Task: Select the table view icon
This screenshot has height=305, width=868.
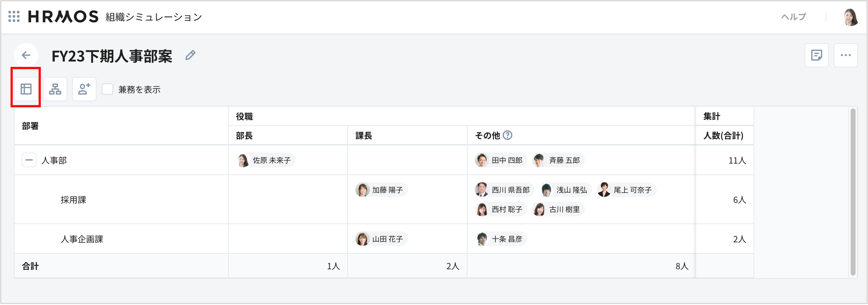Action: click(26, 89)
